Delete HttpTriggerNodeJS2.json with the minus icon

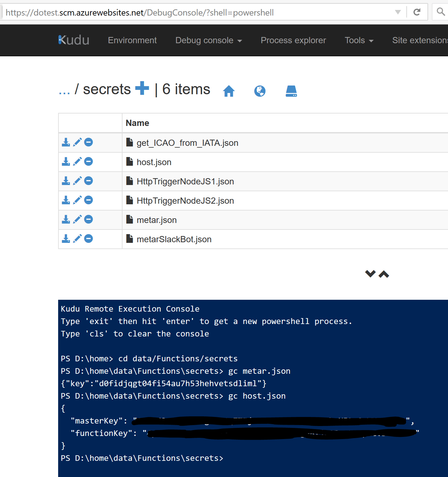click(x=89, y=200)
